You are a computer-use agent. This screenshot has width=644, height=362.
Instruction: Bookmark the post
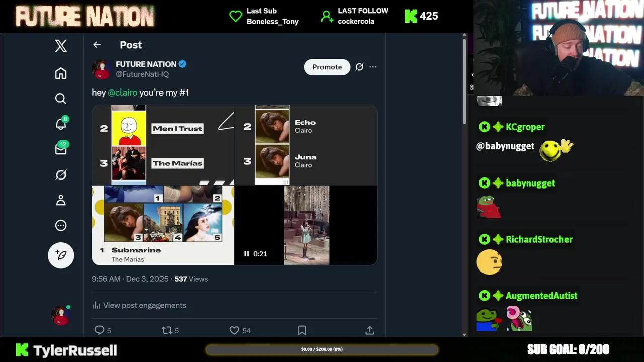(x=302, y=330)
